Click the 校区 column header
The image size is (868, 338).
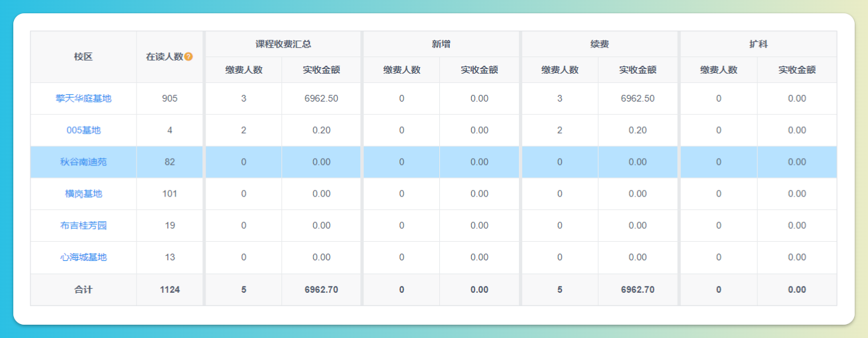(x=84, y=56)
